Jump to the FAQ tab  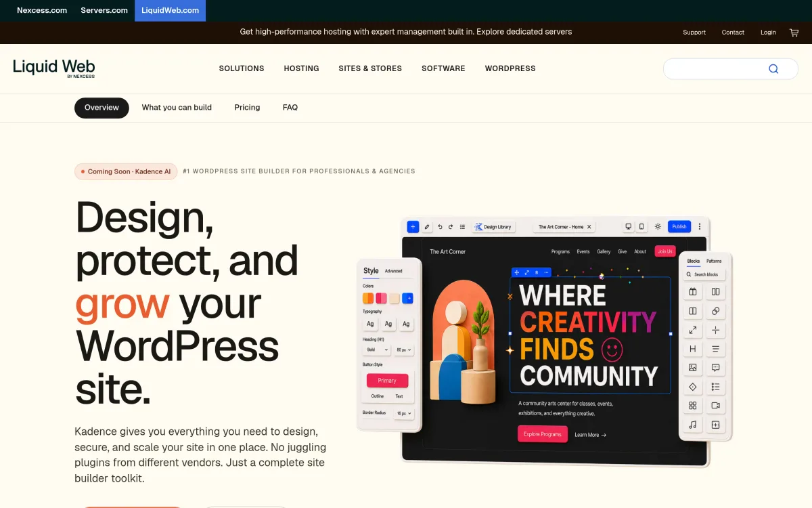(290, 108)
